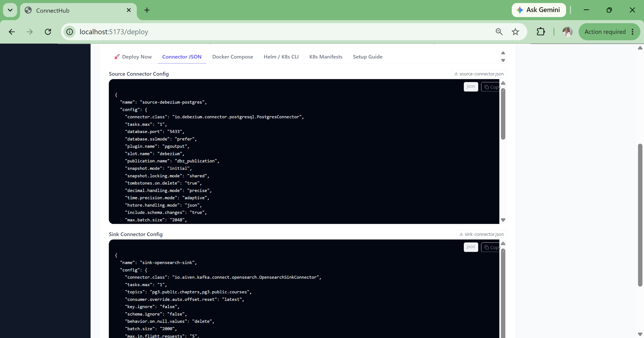Image resolution: width=644 pixels, height=338 pixels.
Task: Open the Chrome three-dot menu
Action: click(633, 32)
